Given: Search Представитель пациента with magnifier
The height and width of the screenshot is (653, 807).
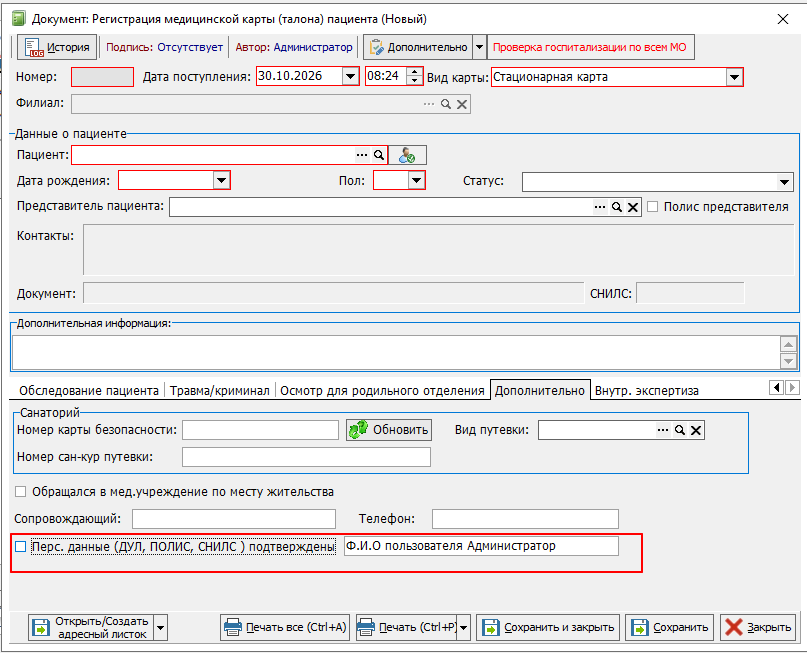Looking at the screenshot, I should click(x=617, y=207).
